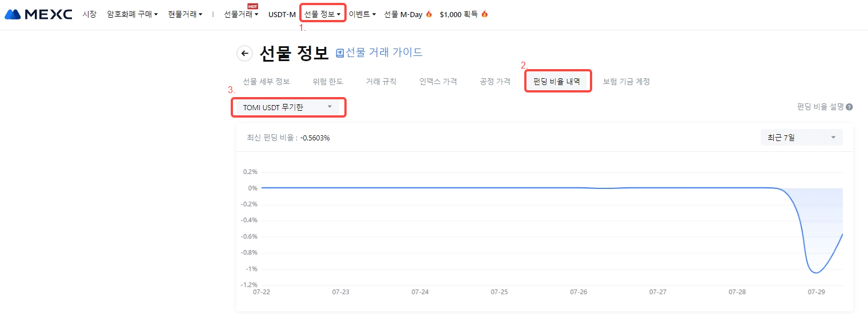Image resolution: width=868 pixels, height=314 pixels.
Task: Click the help icon next to 펀딩 비율 설명
Action: point(849,107)
